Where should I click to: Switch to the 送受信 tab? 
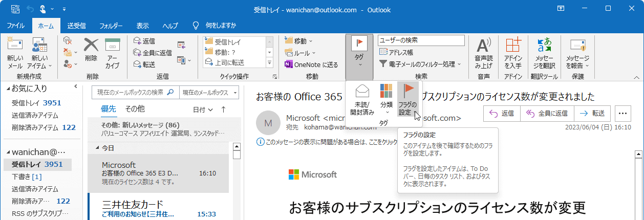click(x=76, y=26)
